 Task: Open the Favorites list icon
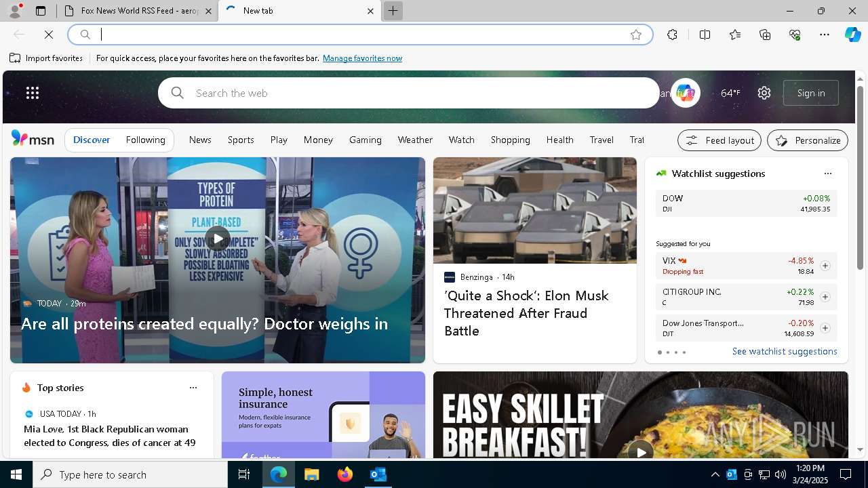click(x=735, y=35)
